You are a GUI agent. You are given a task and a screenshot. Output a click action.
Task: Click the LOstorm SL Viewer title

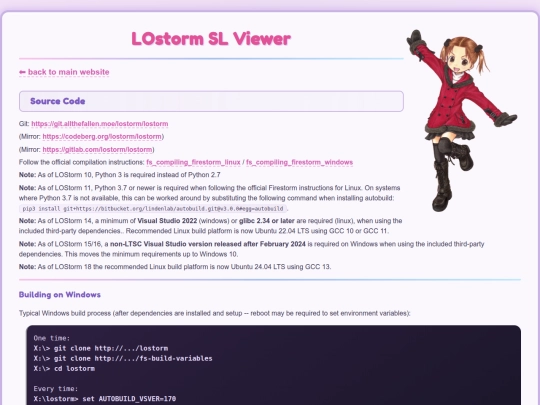click(x=211, y=39)
